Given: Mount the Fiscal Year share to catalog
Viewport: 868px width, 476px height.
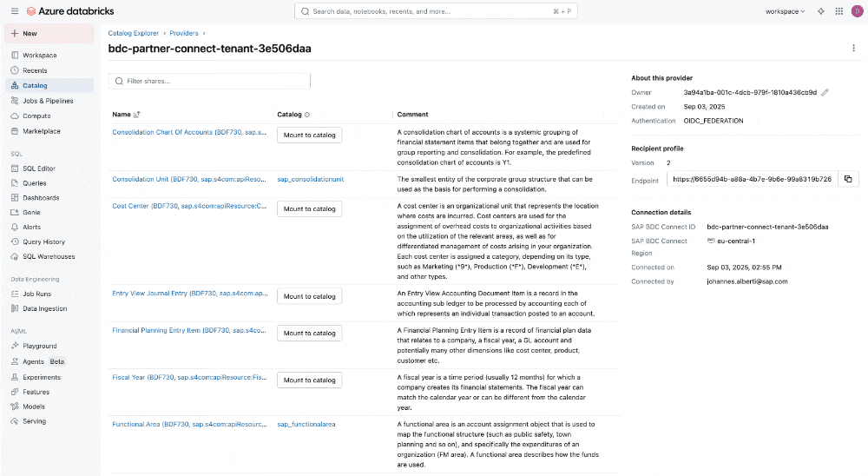Looking at the screenshot, I should (309, 380).
